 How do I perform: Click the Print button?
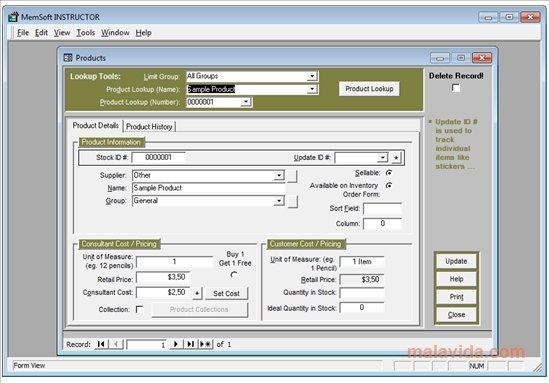click(x=456, y=297)
